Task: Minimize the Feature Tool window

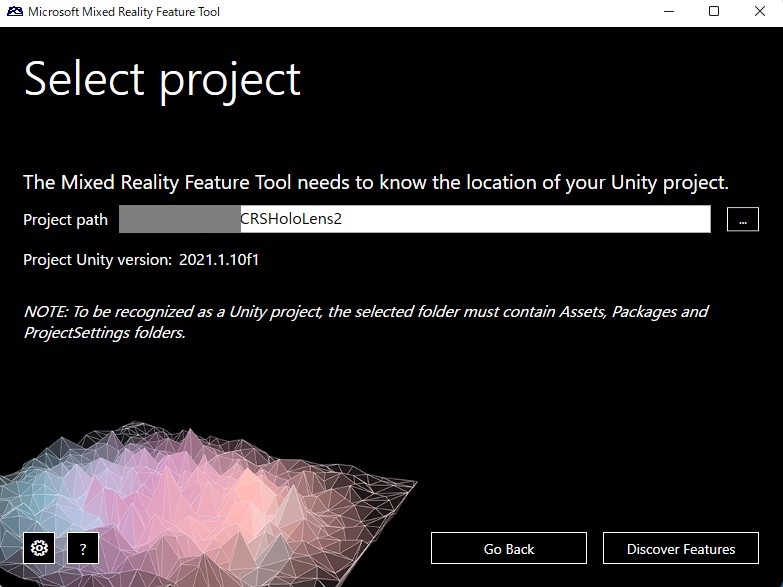Action: (669, 11)
